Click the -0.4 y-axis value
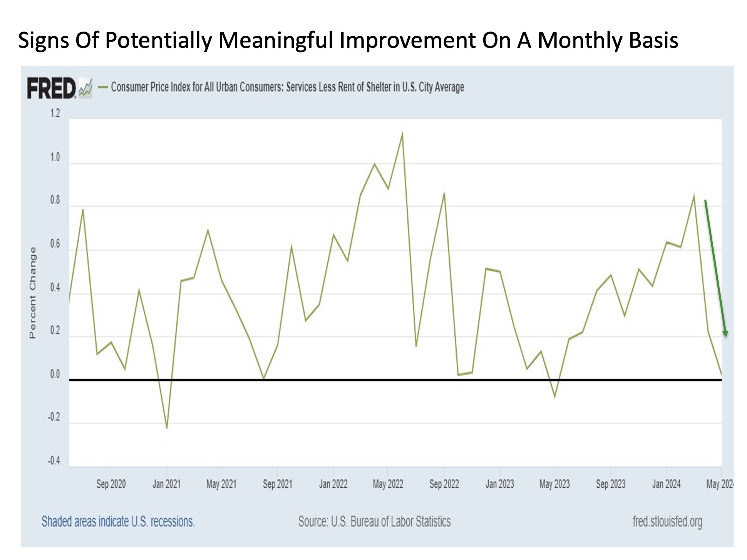Screen dimensions: 747x560 coord(54,461)
